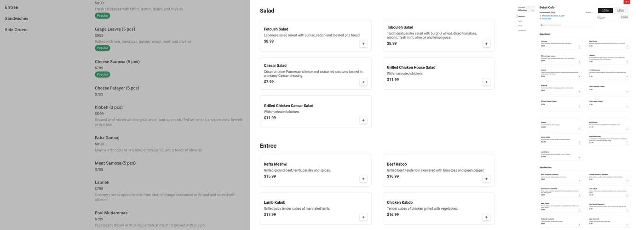Image resolution: width=644 pixels, height=230 pixels.
Task: Add Lamb Kabob with plus icon
Action: (363, 217)
